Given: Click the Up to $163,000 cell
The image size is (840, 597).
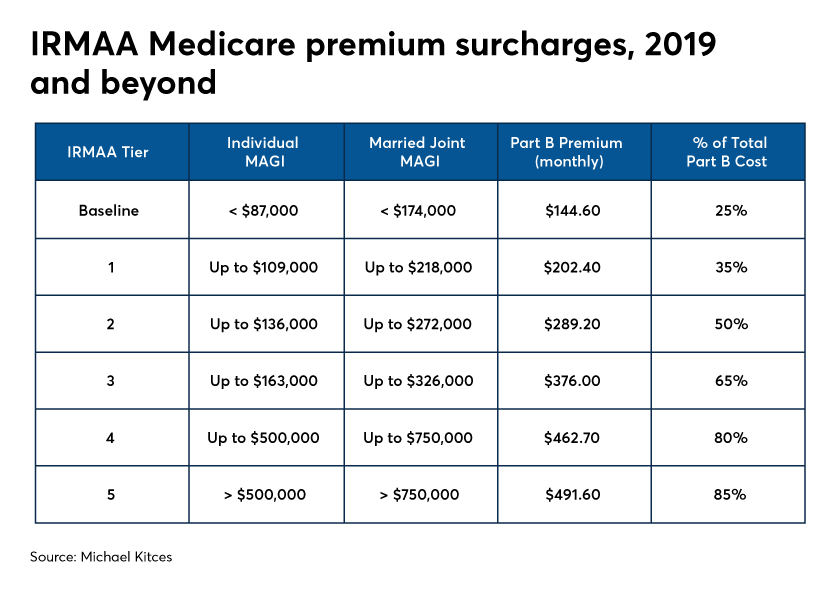Looking at the screenshot, I should (264, 381).
